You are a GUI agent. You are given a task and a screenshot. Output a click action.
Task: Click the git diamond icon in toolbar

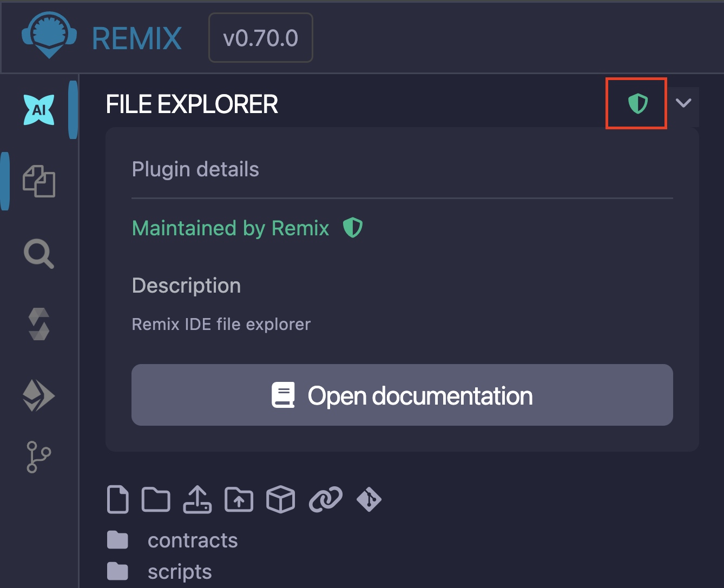369,499
